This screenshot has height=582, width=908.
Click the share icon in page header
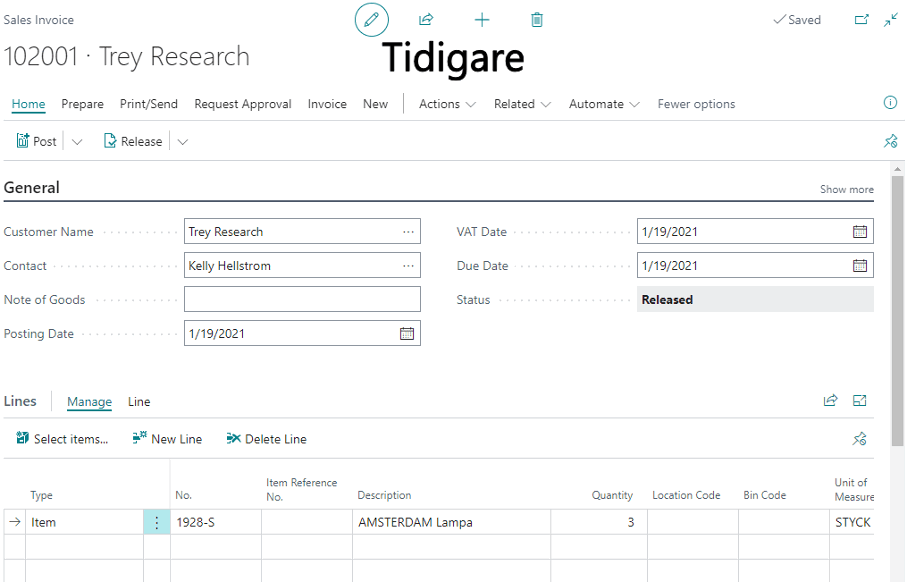(x=426, y=20)
